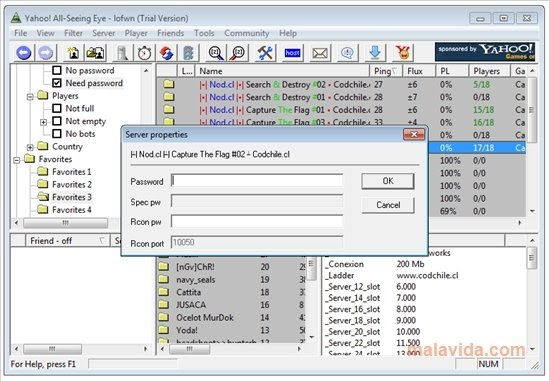Viewport: 549px width, 381px height.
Task: Click the Friend - off column header
Action: [67, 241]
